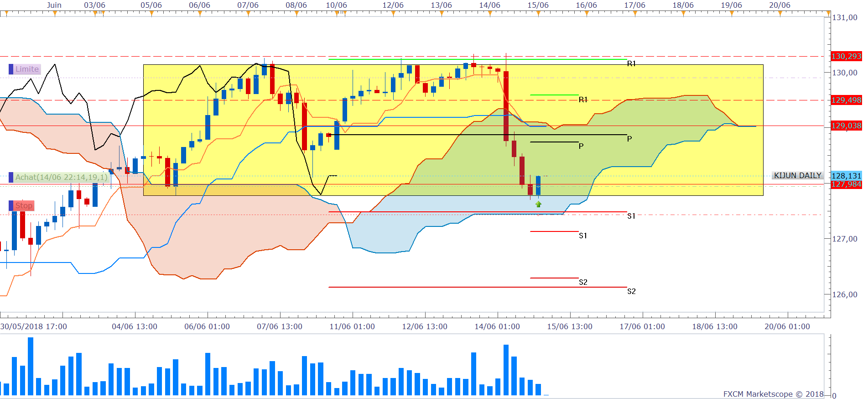
Task: Click the 129,038 red price tag
Action: [847, 126]
